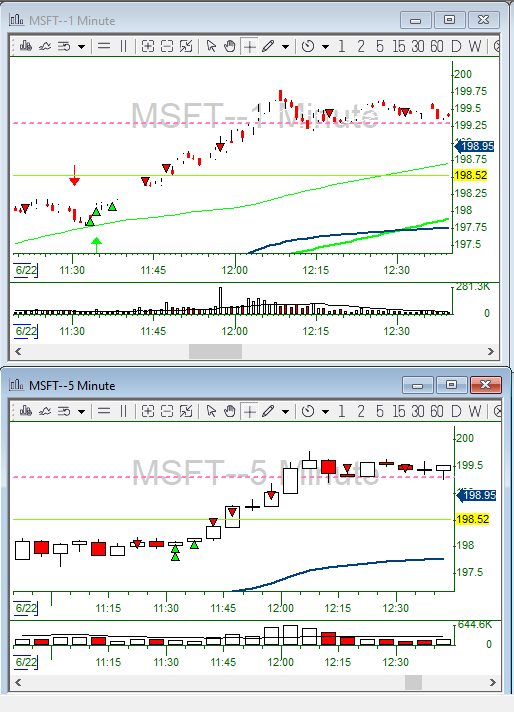Screen dimensions: 514x712
Task: Toggle crosshair cursor in 1 Minute toolbar
Action: click(249, 46)
